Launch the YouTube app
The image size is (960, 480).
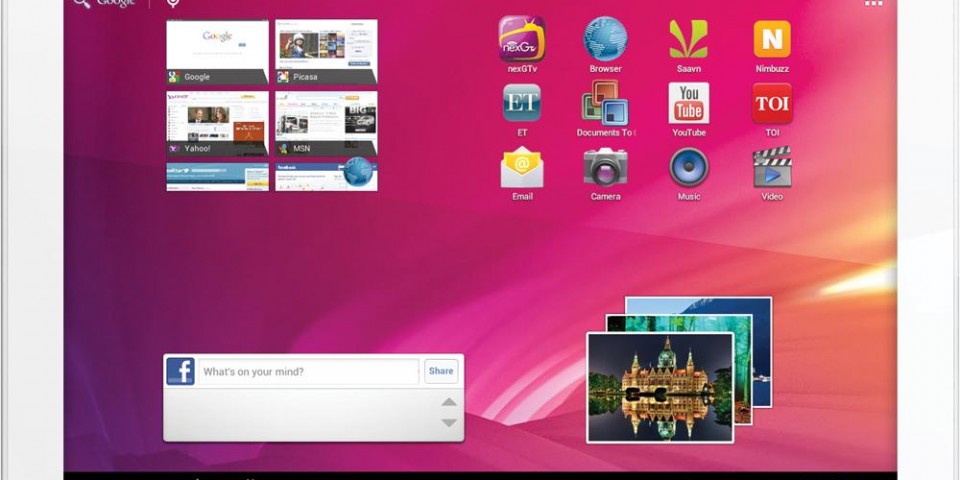click(688, 104)
